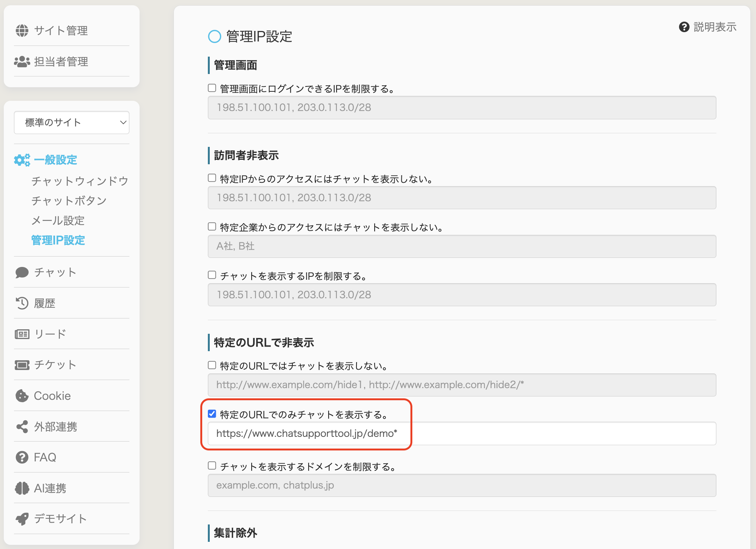Click the users icon for 担当者管理
Viewport: 756px width, 549px height.
pos(22,62)
